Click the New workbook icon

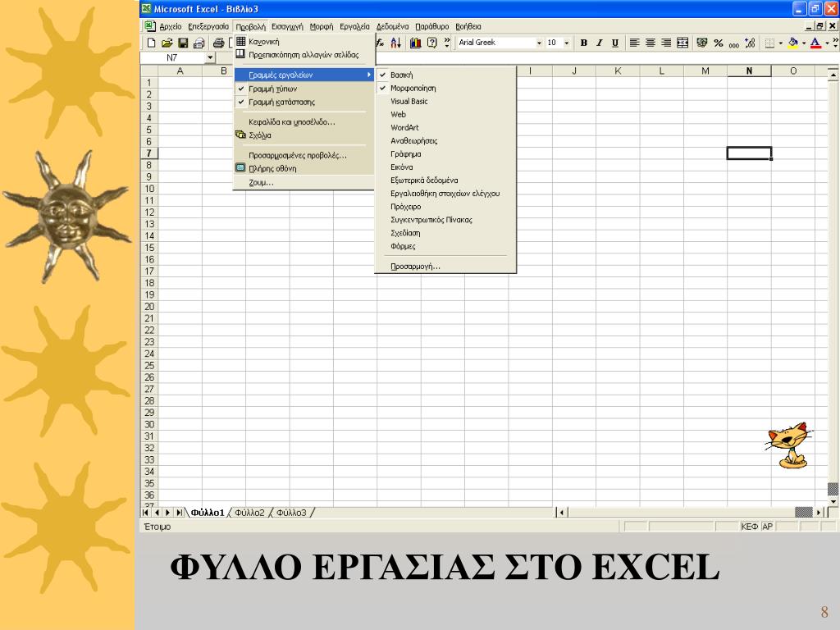(151, 43)
